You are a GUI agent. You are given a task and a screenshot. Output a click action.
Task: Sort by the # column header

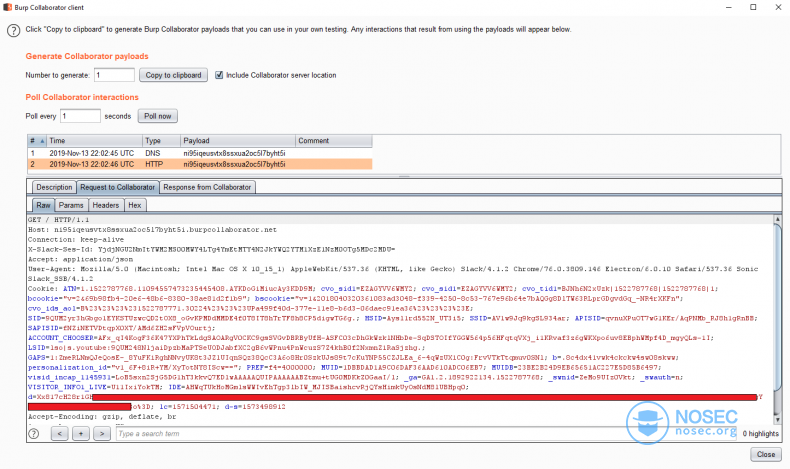tap(37, 141)
